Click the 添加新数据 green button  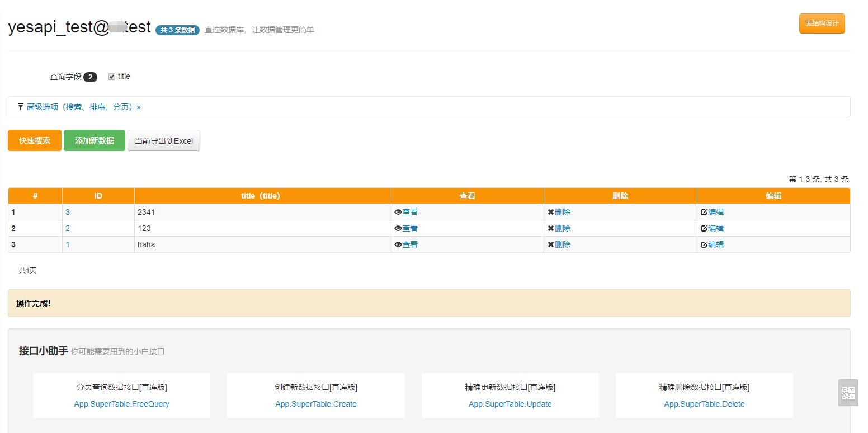pos(94,140)
